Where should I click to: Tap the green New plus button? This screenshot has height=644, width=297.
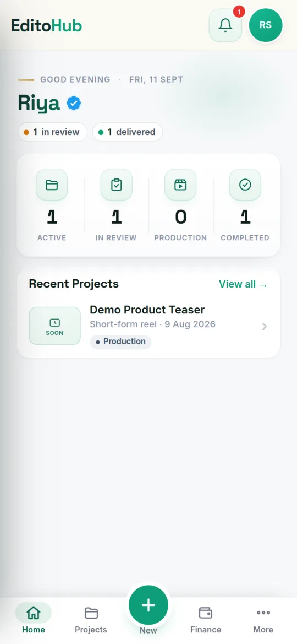click(x=148, y=605)
